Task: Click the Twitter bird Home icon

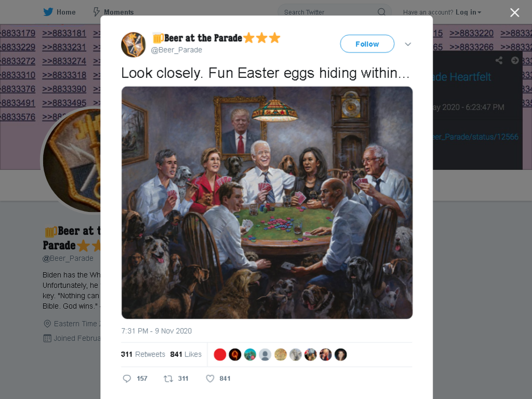Action: [x=48, y=12]
